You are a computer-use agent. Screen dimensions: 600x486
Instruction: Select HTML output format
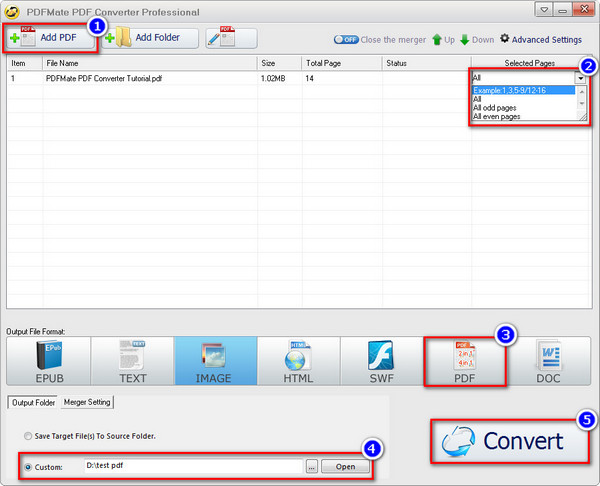click(299, 361)
